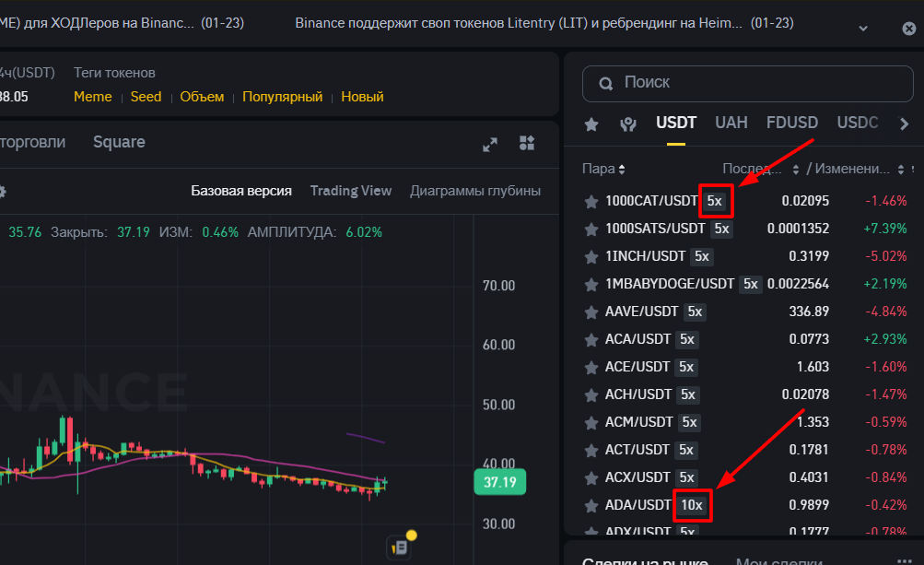Add 1000SATS/USDT to favorites with star
Screen dimensions: 924x565
[591, 229]
